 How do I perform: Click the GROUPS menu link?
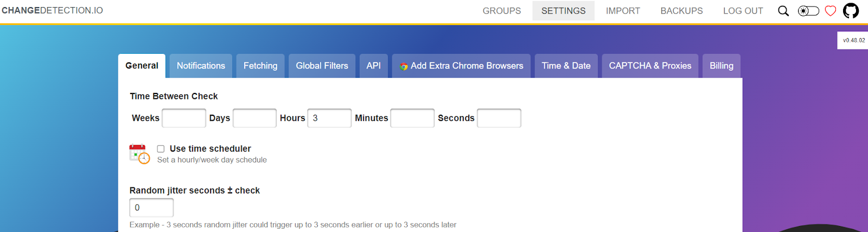[x=502, y=11]
